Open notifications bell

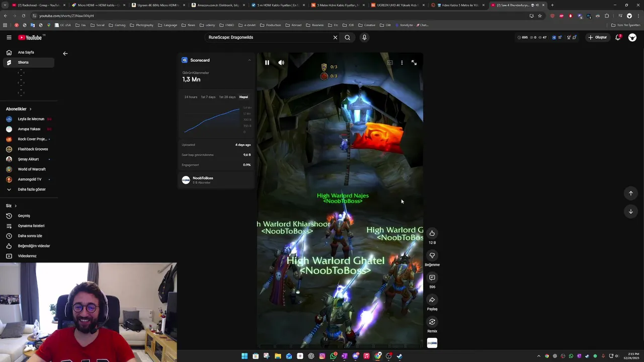pos(618,37)
